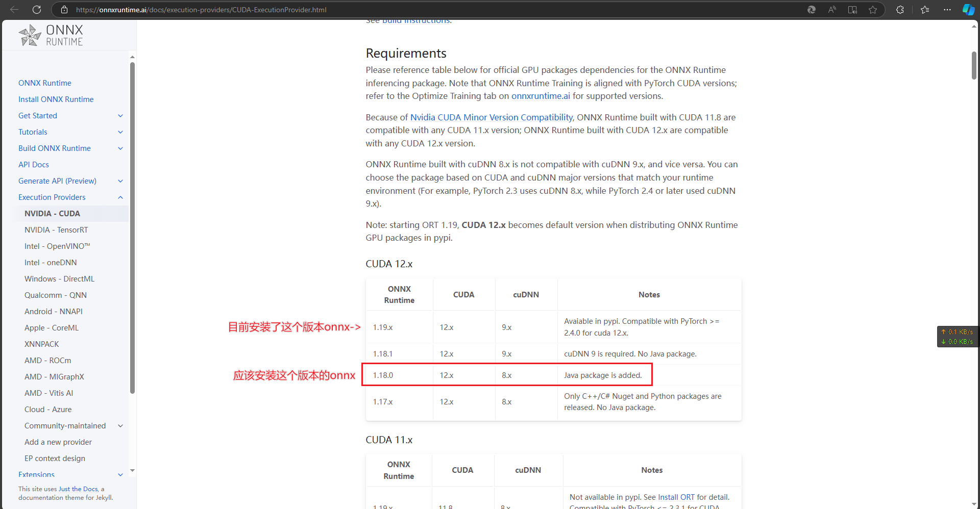Collapse the Execution Providers section
The height and width of the screenshot is (509, 980).
pos(120,197)
